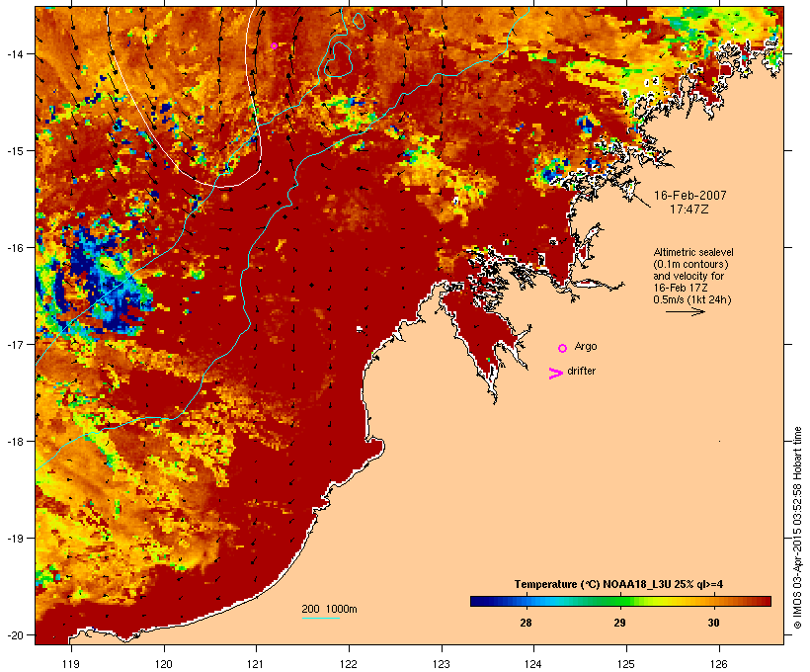810x672 pixels.
Task: Click the 'Altimetric sealevel' caption text
Action: pyautogui.click(x=693, y=252)
